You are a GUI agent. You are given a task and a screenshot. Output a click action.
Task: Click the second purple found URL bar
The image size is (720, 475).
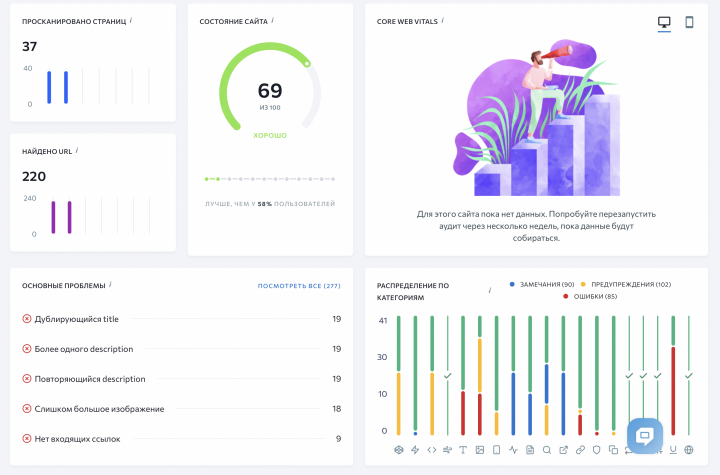coord(70,217)
